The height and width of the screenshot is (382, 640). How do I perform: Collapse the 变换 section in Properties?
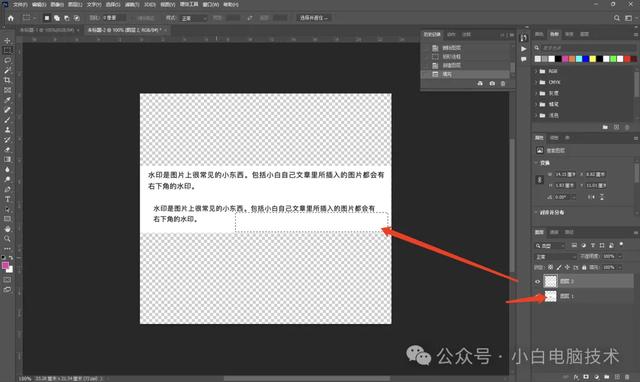coord(536,162)
